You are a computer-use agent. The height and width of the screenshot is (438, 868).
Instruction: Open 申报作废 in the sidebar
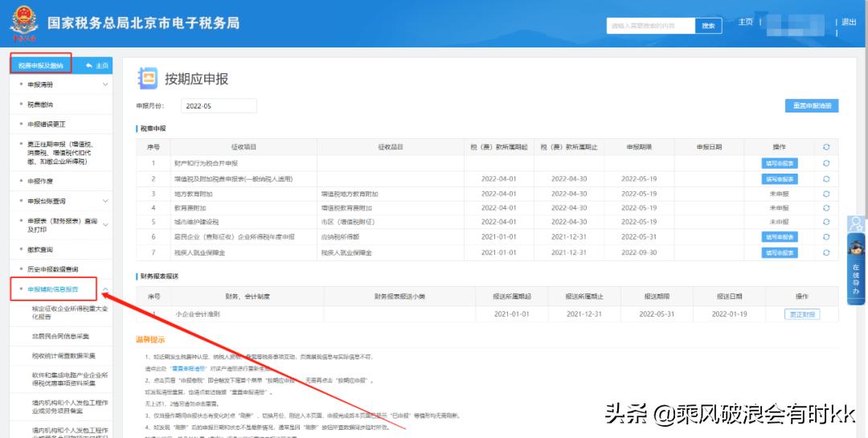(x=40, y=181)
